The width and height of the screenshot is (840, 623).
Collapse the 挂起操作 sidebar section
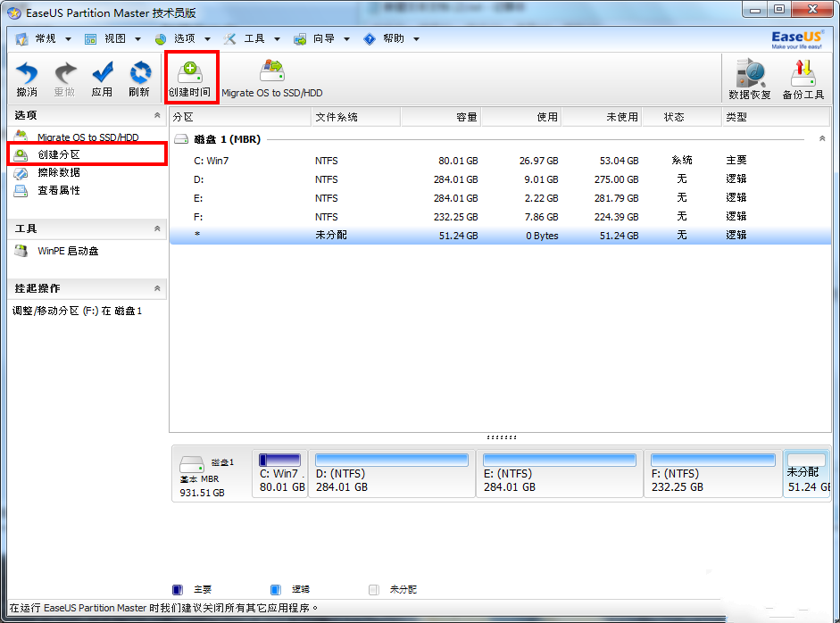pos(157,288)
